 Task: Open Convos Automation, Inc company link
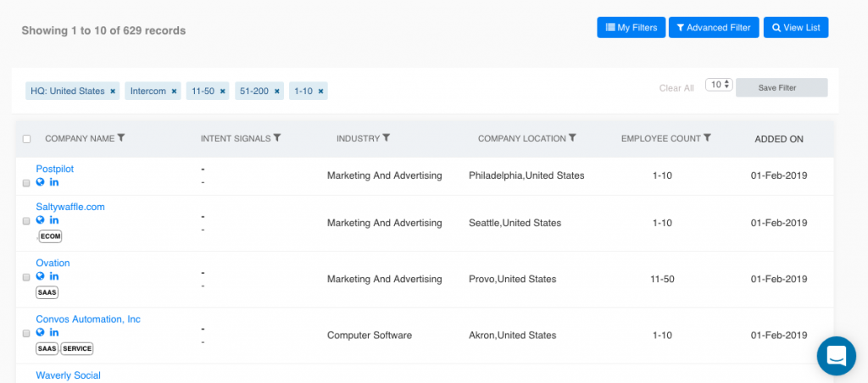tap(88, 319)
